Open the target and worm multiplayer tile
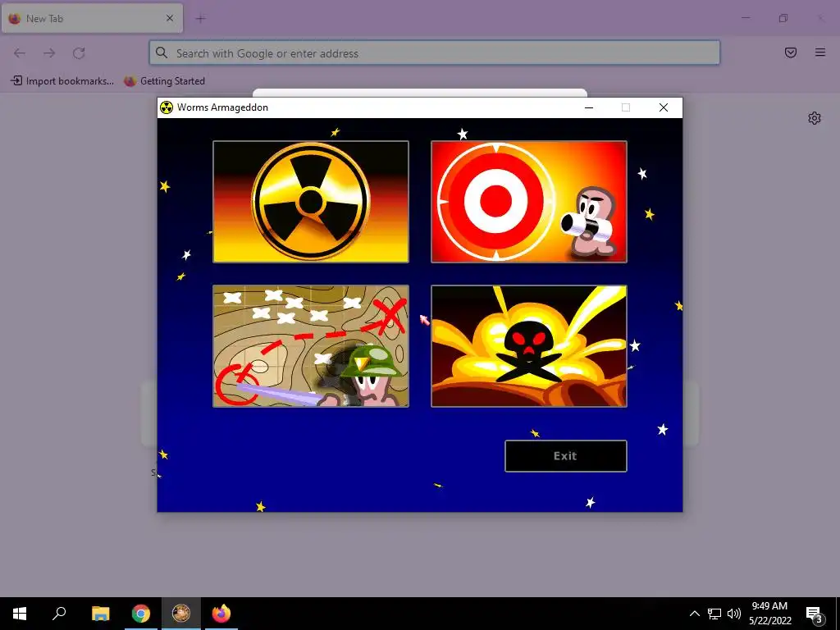 529,202
